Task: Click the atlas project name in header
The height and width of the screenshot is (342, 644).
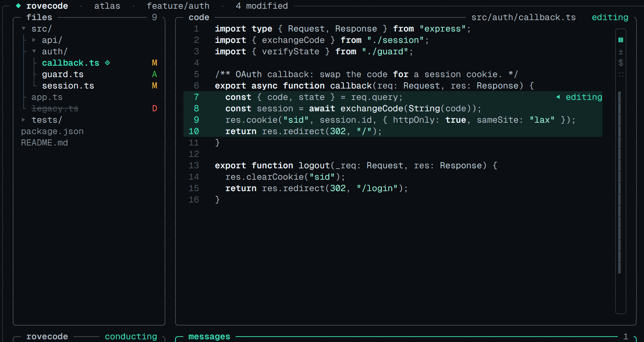Action: click(x=107, y=6)
